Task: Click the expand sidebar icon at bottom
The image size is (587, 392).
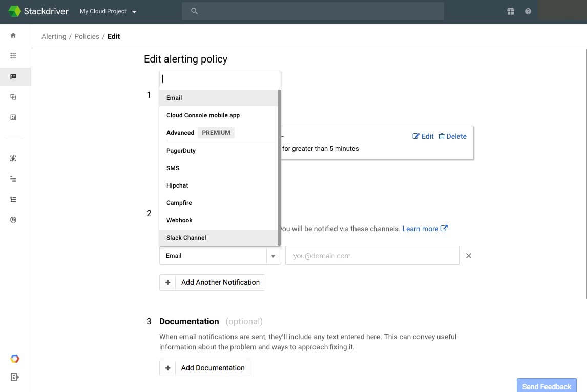Action: tap(15, 377)
